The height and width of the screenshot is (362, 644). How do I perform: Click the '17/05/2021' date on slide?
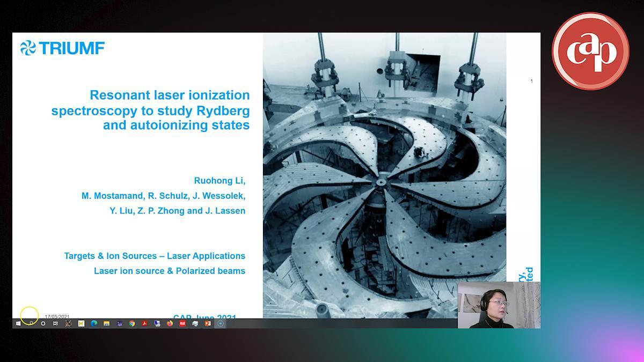click(57, 316)
